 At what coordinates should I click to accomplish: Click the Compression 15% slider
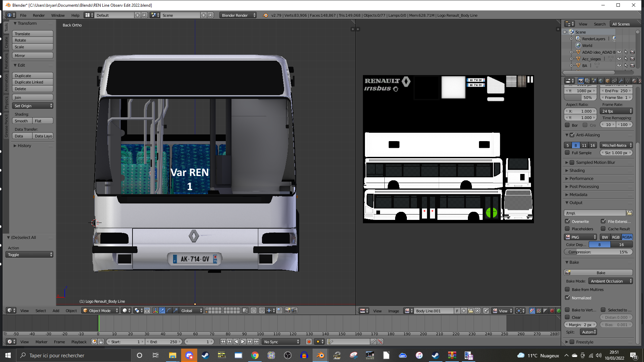598,252
